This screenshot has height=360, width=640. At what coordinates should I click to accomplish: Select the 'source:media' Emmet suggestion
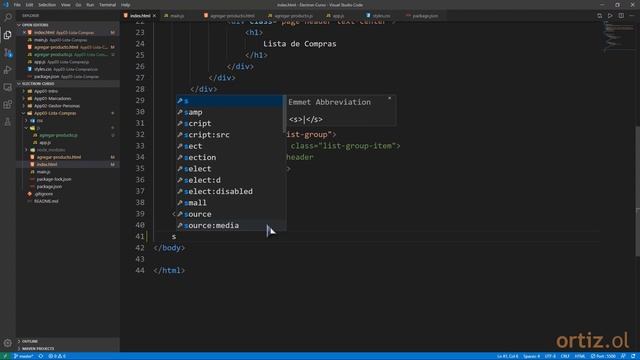point(230,225)
